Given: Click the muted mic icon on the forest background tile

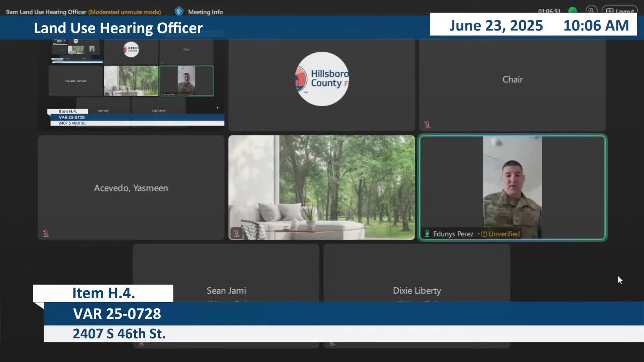Looking at the screenshot, I should click(236, 233).
